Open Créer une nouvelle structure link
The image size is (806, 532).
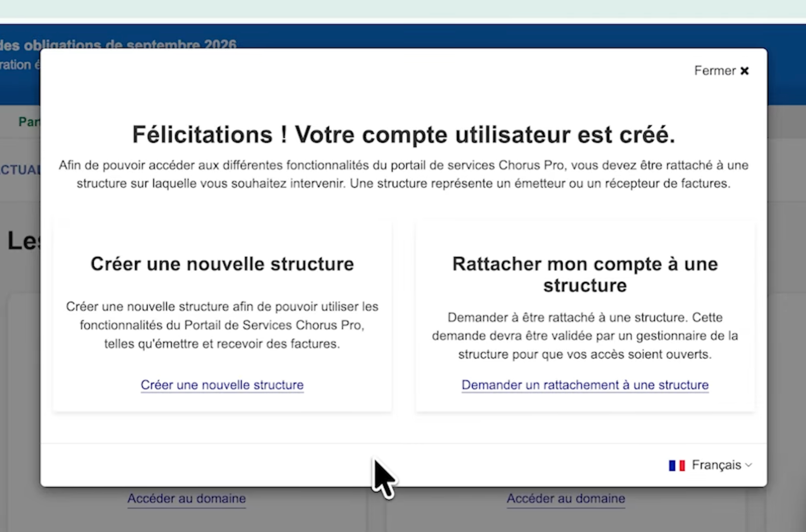[222, 385]
